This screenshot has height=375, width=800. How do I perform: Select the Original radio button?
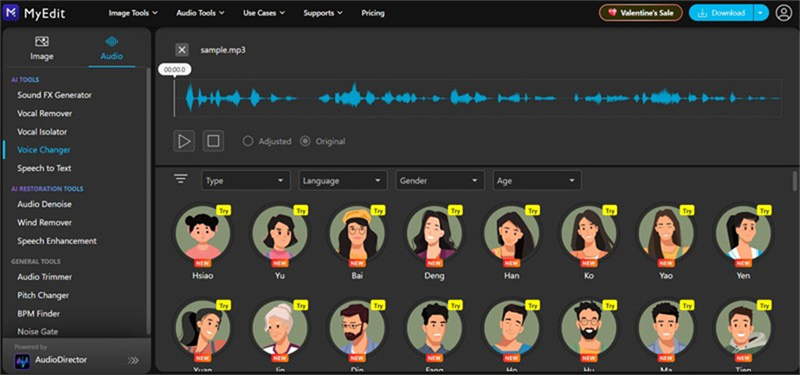(305, 141)
